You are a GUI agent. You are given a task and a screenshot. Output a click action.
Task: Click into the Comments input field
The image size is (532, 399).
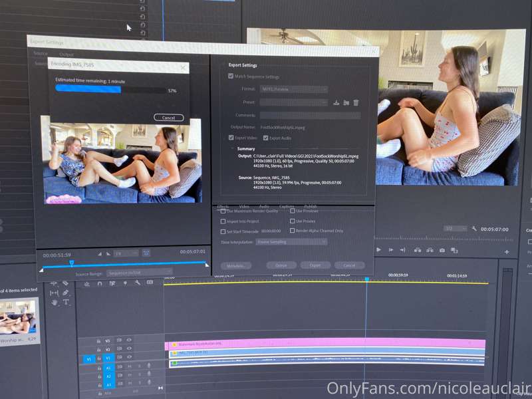310,115
